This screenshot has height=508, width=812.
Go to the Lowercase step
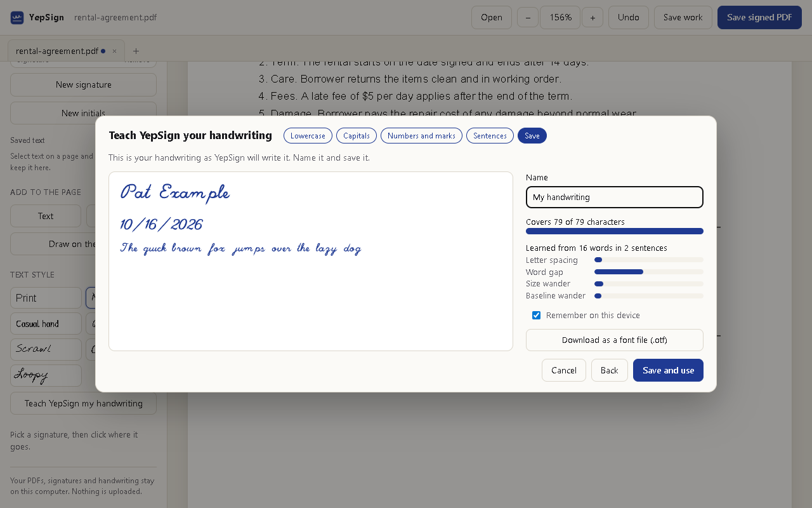pos(308,136)
